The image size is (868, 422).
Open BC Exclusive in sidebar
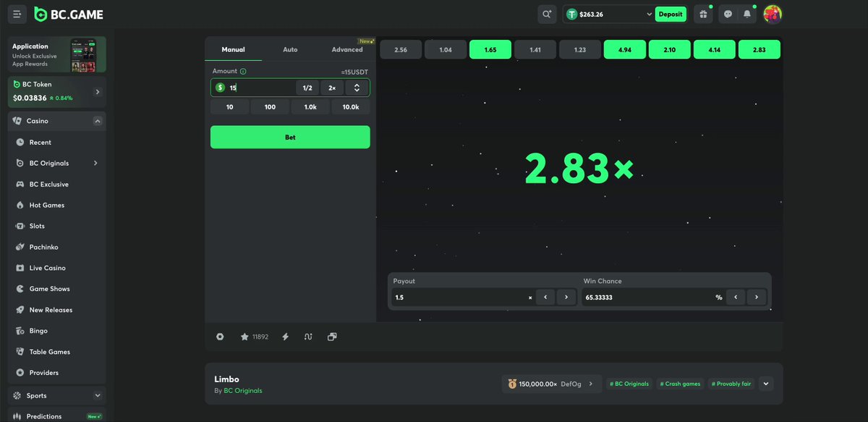point(57,184)
